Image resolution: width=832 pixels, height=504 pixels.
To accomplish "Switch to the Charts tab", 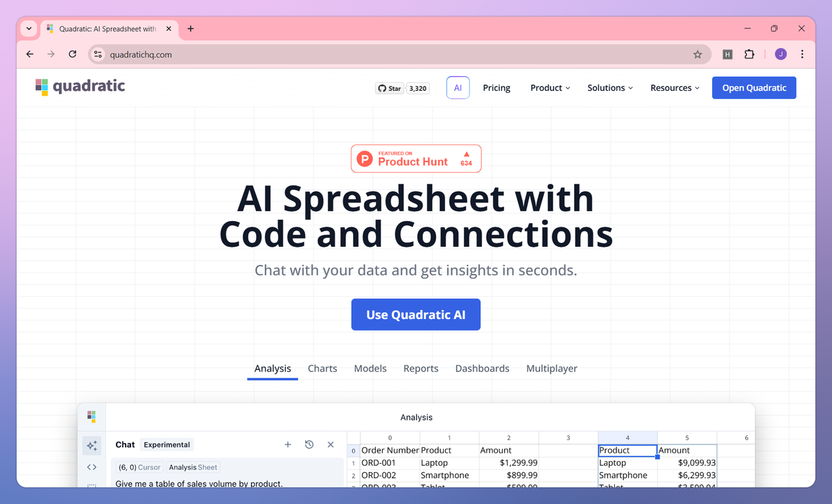I will coord(322,368).
